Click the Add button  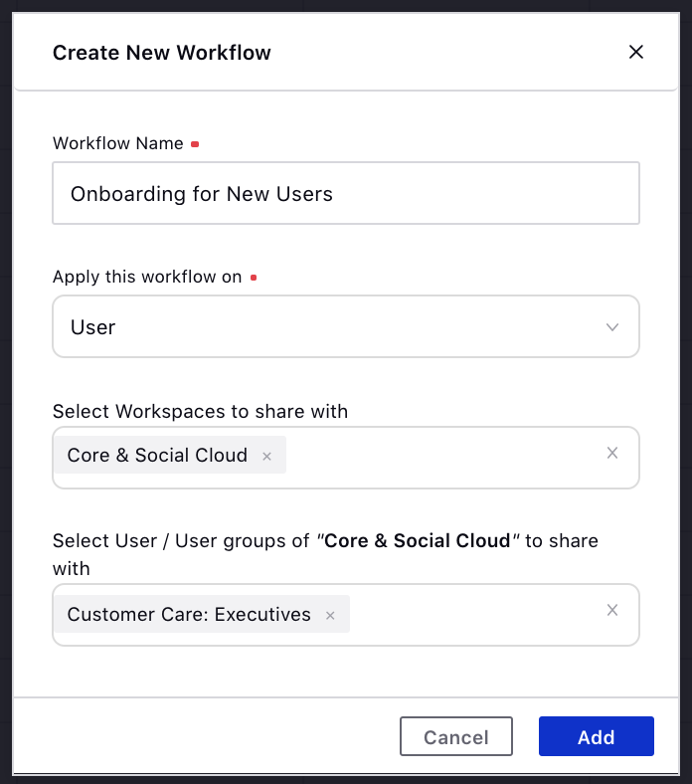597,736
